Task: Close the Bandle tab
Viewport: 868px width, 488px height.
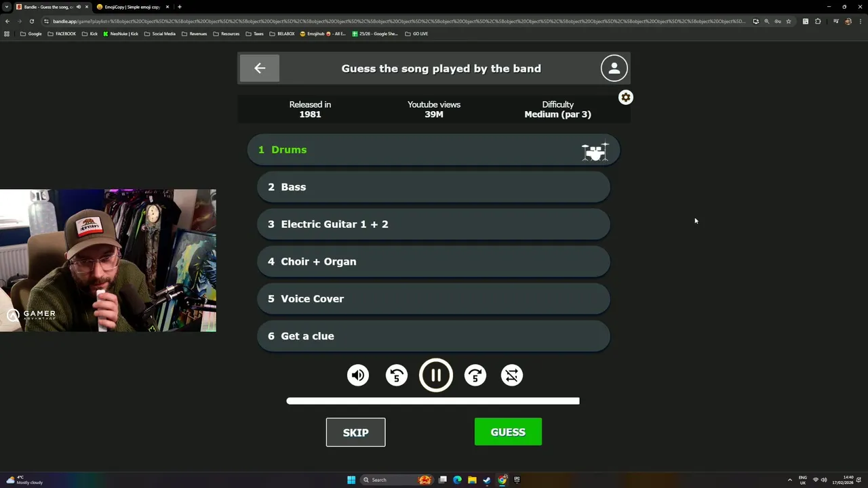Action: pyautogui.click(x=86, y=7)
